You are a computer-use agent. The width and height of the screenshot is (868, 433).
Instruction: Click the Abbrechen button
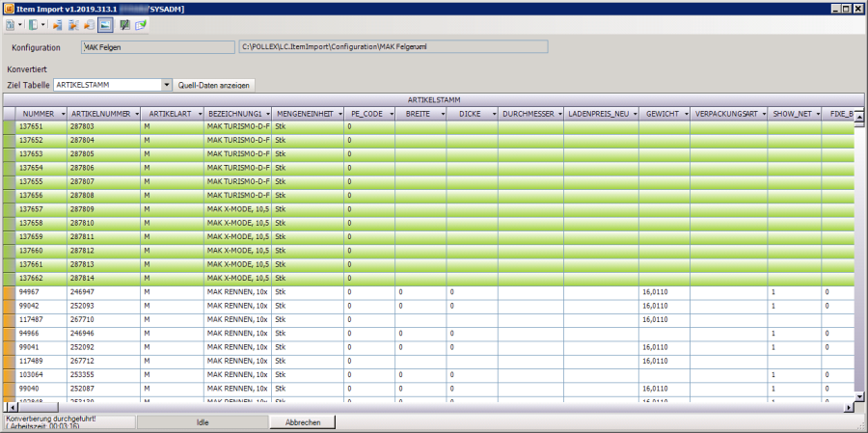[x=303, y=422]
